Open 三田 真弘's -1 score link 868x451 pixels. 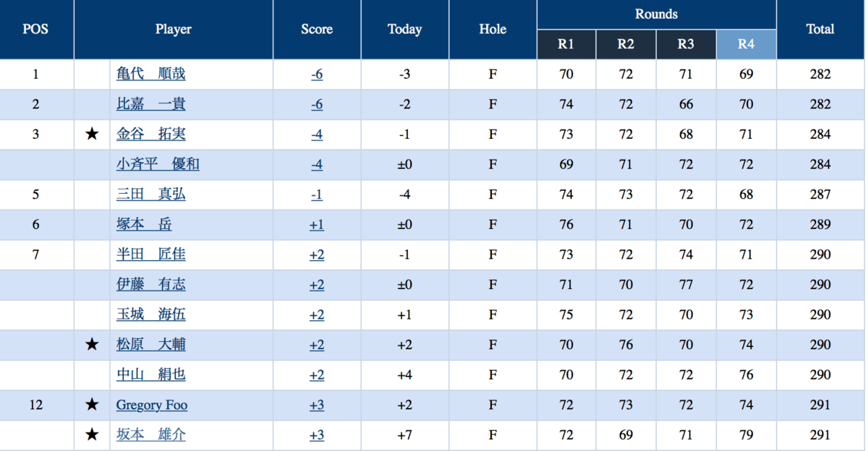click(317, 194)
